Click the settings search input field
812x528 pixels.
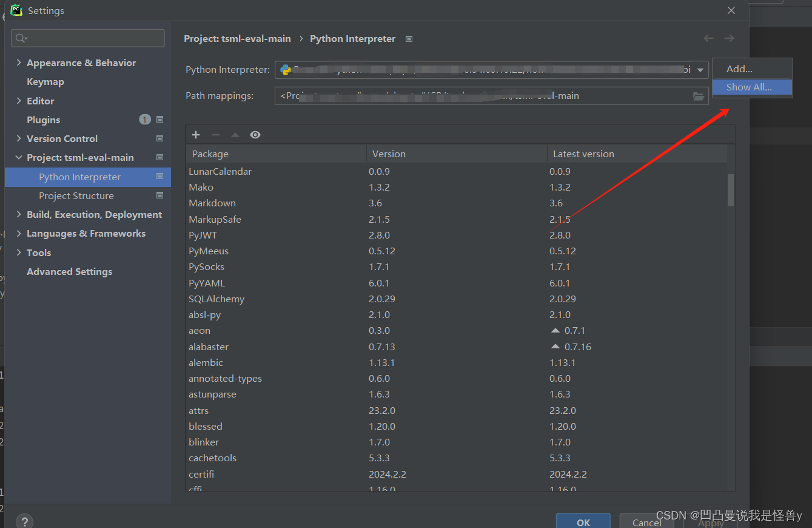(x=88, y=38)
